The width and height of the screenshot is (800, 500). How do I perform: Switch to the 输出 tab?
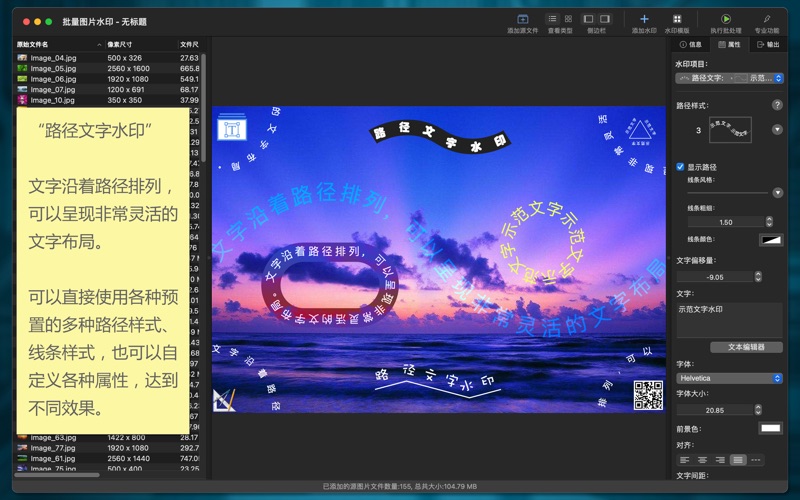[x=768, y=45]
